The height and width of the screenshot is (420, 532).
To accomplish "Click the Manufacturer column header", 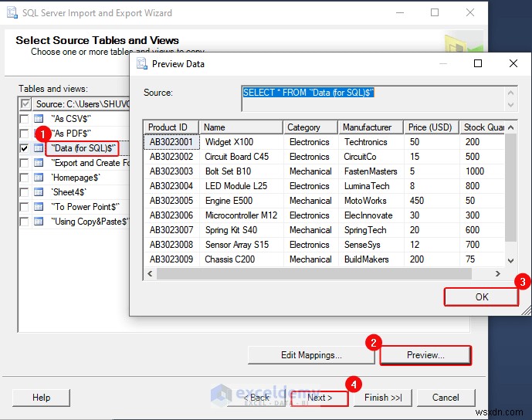I will coord(371,127).
